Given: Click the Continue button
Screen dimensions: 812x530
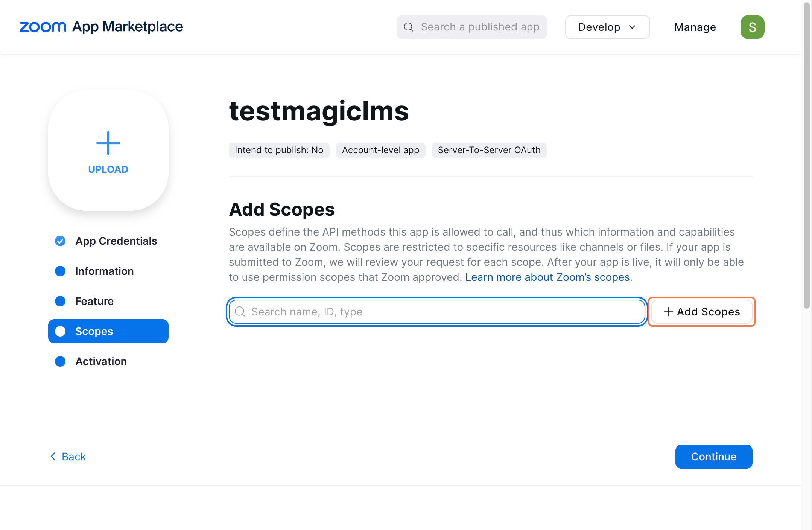Looking at the screenshot, I should [714, 457].
